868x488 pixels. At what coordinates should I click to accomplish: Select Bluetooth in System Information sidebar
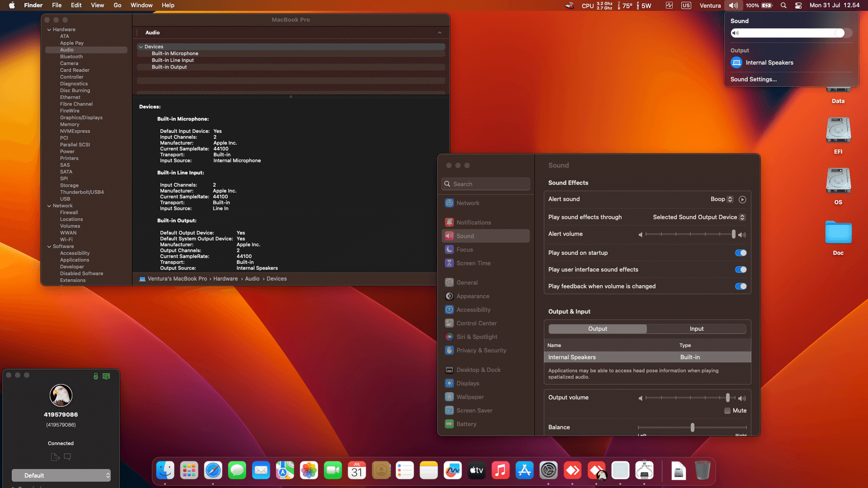tap(71, 56)
